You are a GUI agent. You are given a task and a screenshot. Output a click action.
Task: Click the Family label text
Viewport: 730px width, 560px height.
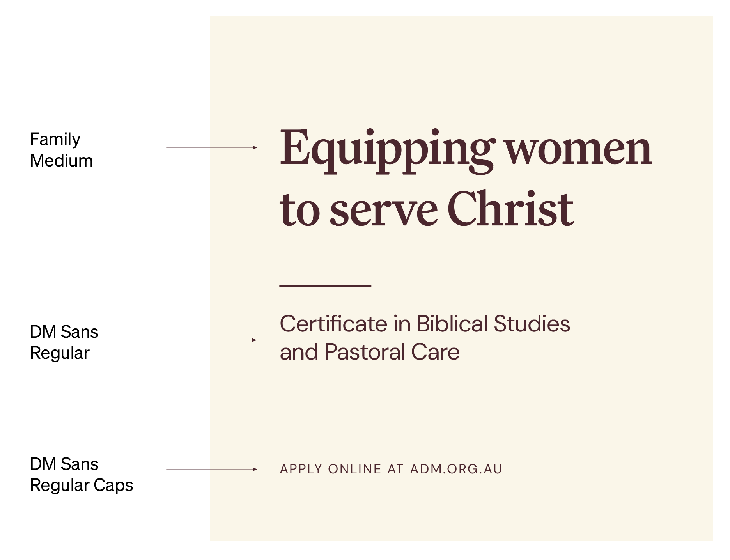(55, 140)
